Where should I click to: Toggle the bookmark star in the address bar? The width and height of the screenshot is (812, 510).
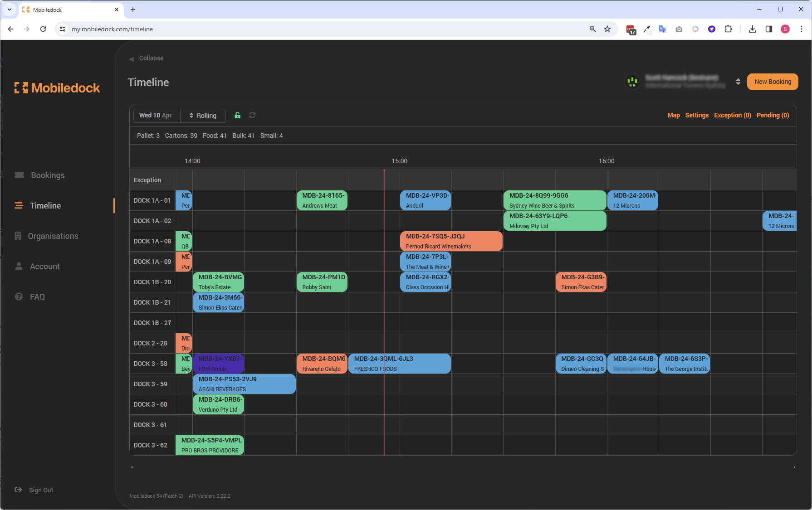point(607,29)
